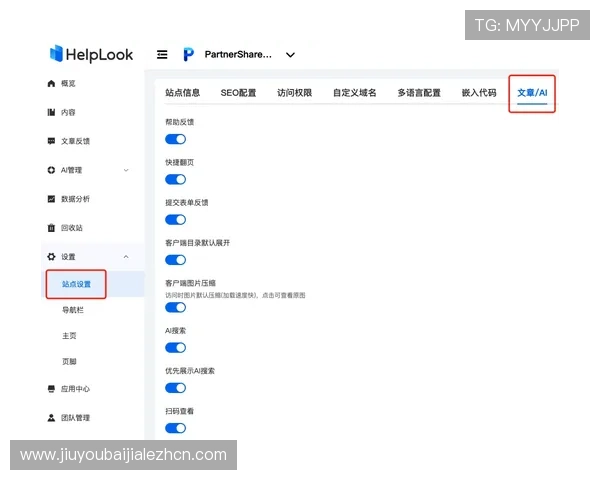Viewport: 600px width, 480px height.
Task: Click the 设置 sidebar label
Action: tap(68, 256)
